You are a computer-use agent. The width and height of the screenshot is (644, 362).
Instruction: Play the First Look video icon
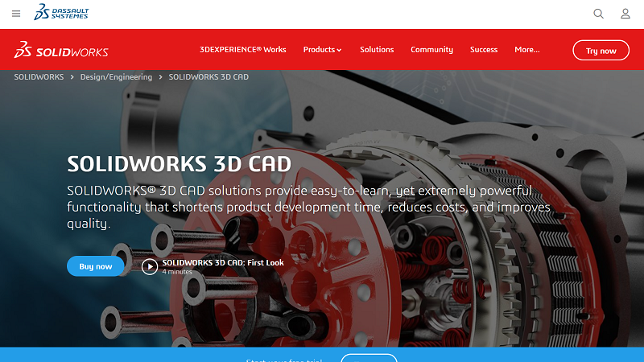click(x=150, y=266)
